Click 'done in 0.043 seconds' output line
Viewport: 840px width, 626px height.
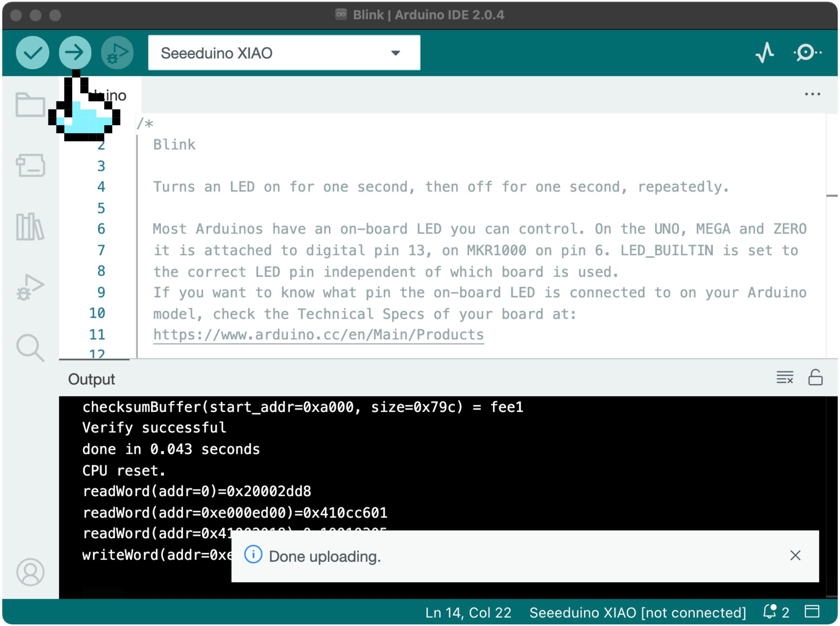point(171,449)
